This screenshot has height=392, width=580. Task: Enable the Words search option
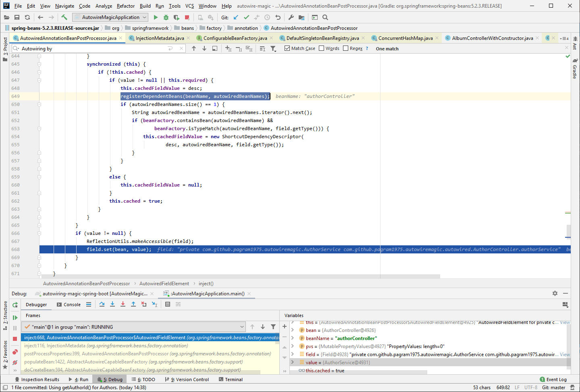click(x=321, y=48)
